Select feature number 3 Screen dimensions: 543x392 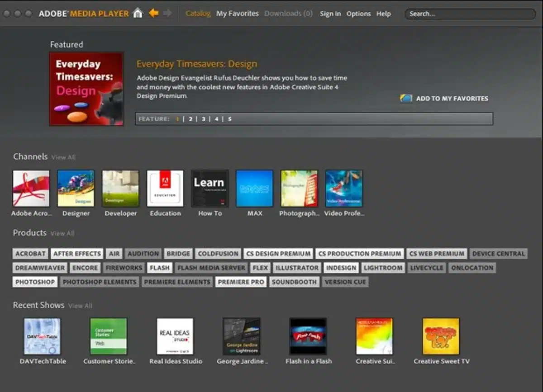tap(204, 119)
